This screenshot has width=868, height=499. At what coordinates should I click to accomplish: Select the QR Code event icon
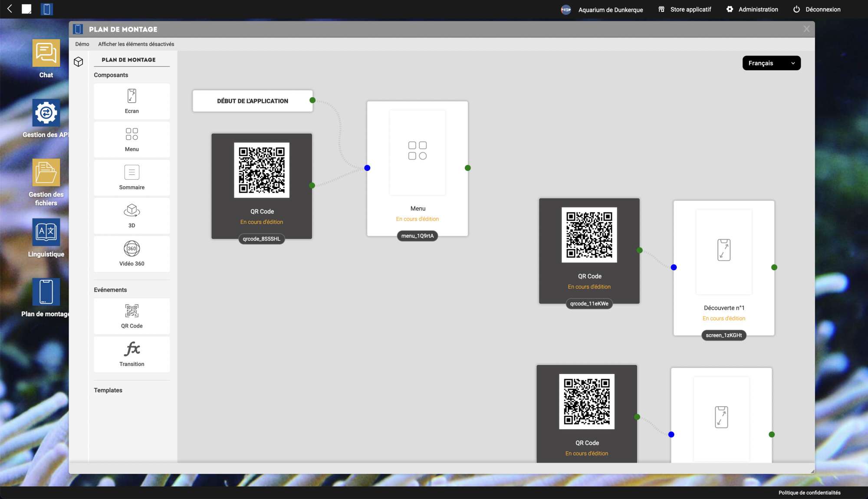pos(132,312)
